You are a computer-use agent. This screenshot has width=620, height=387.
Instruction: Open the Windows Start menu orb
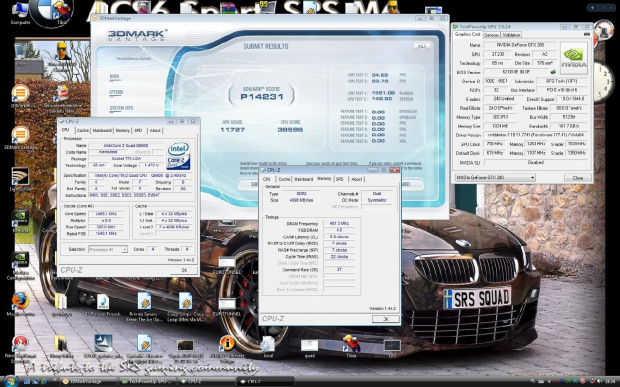pyautogui.click(x=10, y=381)
